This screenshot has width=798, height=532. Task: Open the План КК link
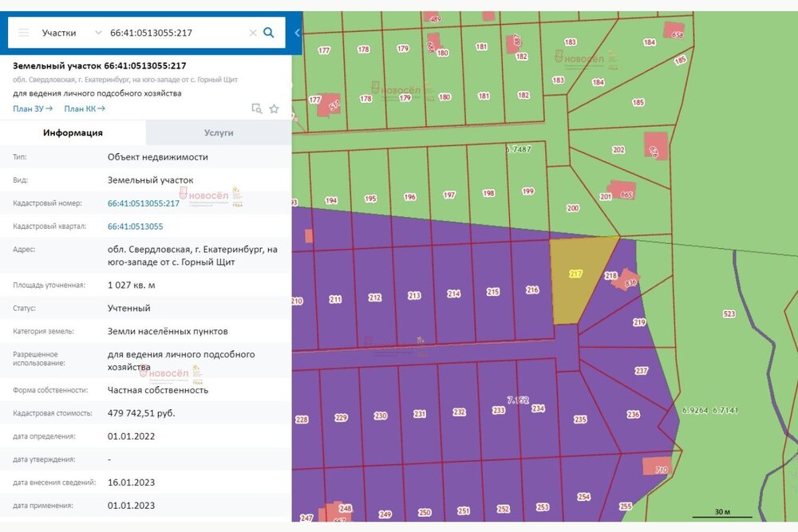(x=85, y=108)
